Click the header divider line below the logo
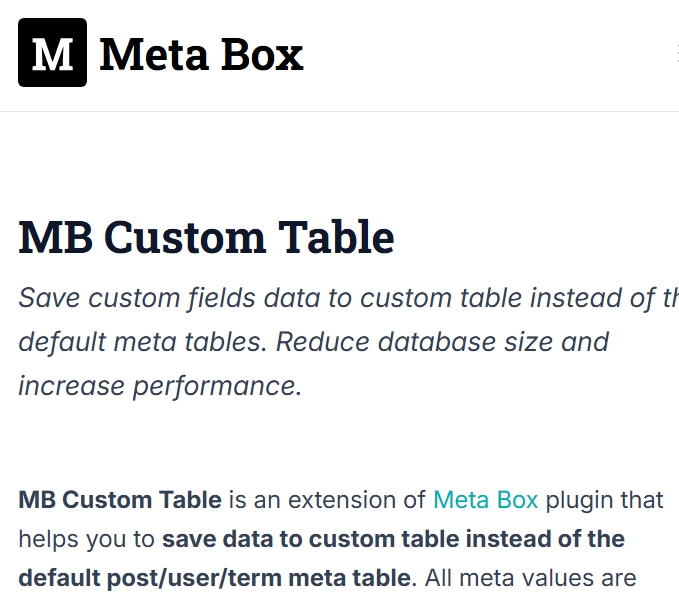 pos(340,111)
